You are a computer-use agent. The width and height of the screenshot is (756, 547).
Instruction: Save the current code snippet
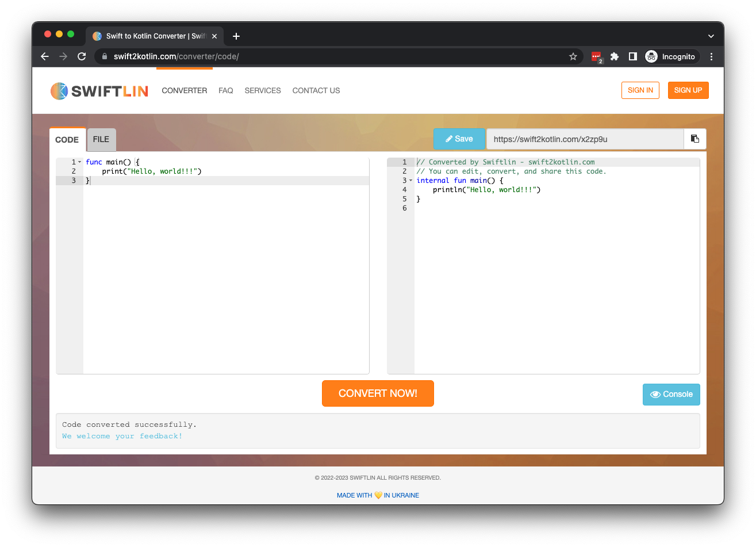click(459, 139)
